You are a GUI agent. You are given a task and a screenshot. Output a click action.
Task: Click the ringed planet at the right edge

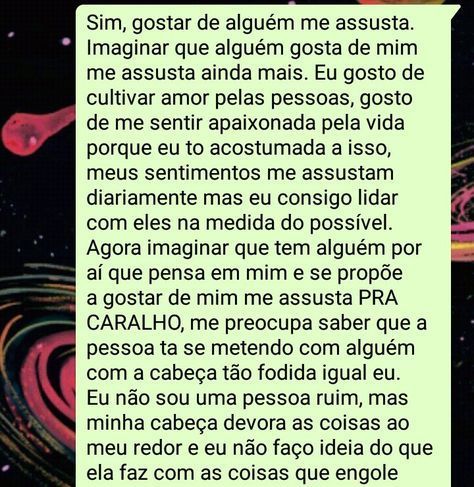[x=463, y=205]
